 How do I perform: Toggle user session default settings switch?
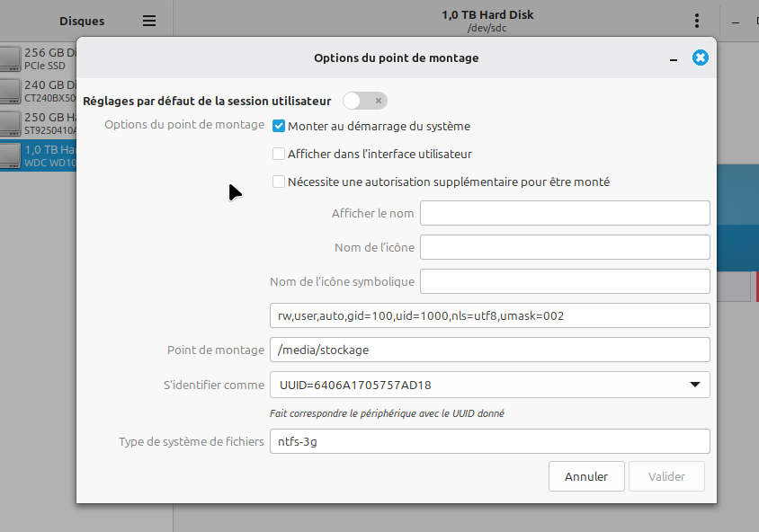(364, 101)
